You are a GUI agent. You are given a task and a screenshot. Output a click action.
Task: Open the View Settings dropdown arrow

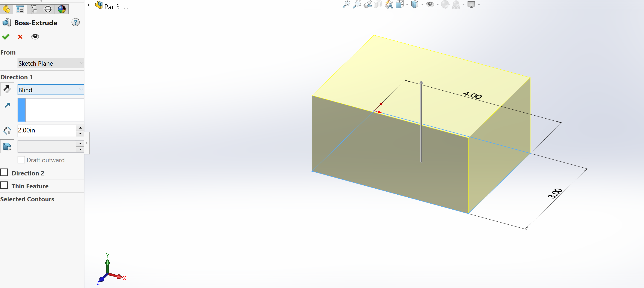(479, 4)
